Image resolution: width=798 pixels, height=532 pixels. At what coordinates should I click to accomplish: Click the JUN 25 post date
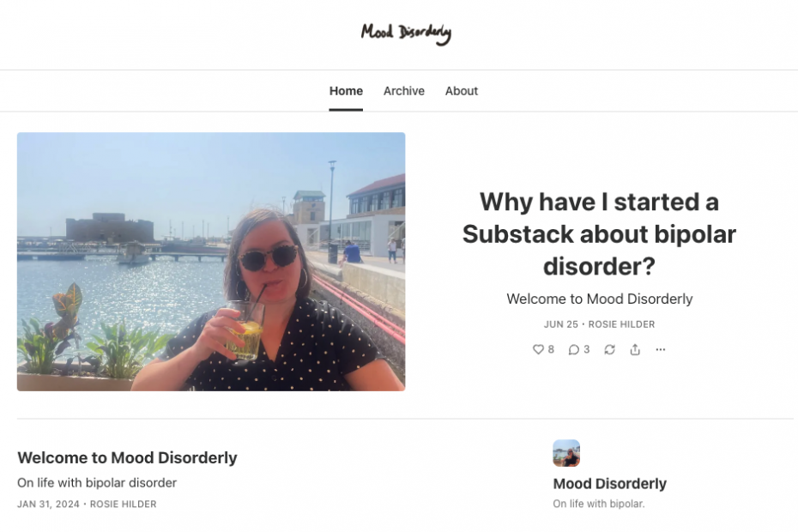tap(561, 324)
